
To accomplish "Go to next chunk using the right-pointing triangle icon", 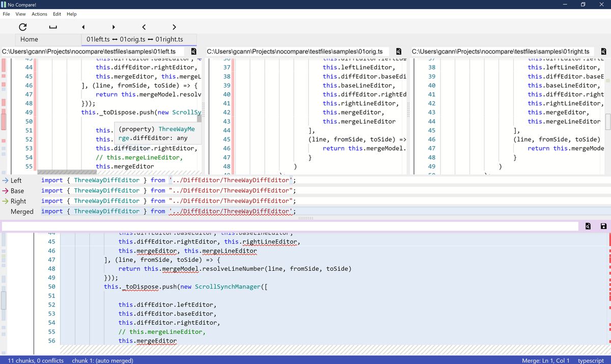I will [x=114, y=27].
